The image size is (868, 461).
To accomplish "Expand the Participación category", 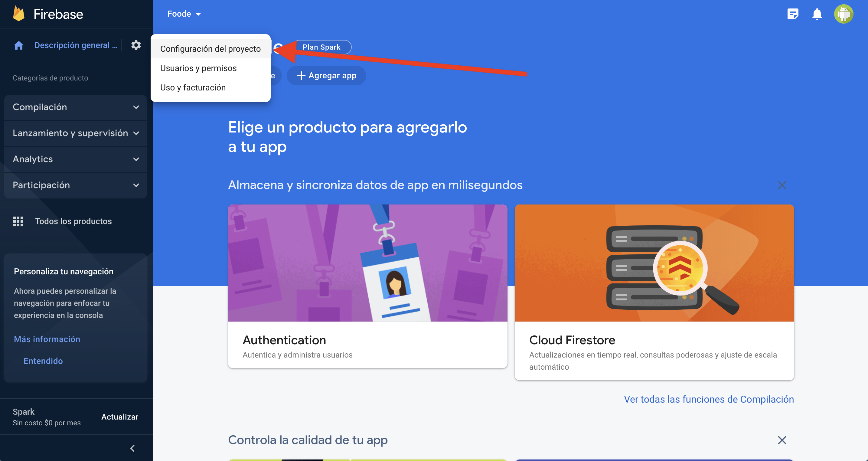I will pyautogui.click(x=76, y=185).
